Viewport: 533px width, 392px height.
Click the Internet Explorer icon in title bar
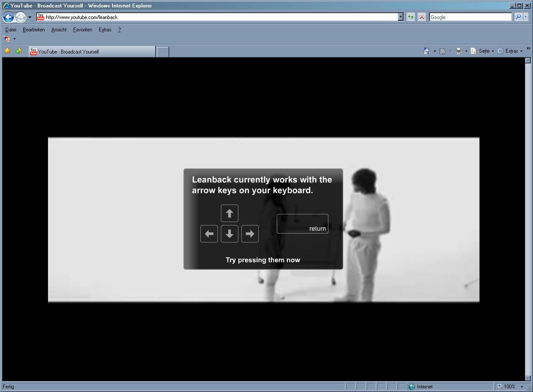6,6
